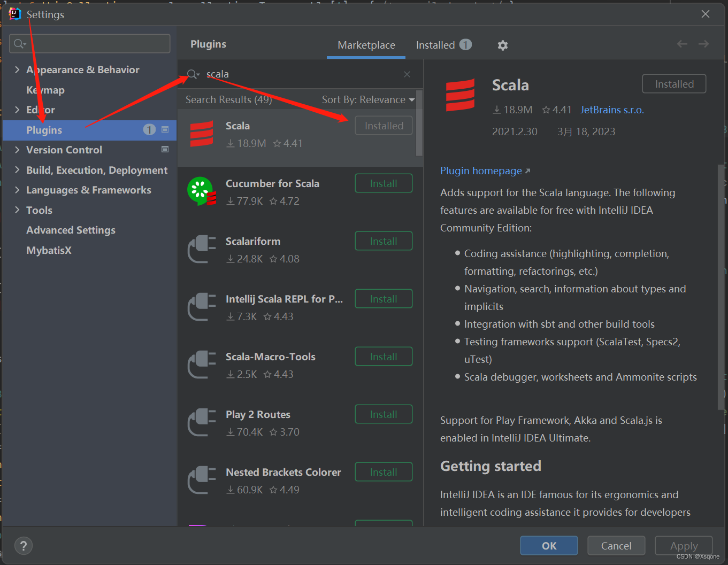Expand Appearance & Behavior section
728x565 pixels.
click(x=17, y=69)
